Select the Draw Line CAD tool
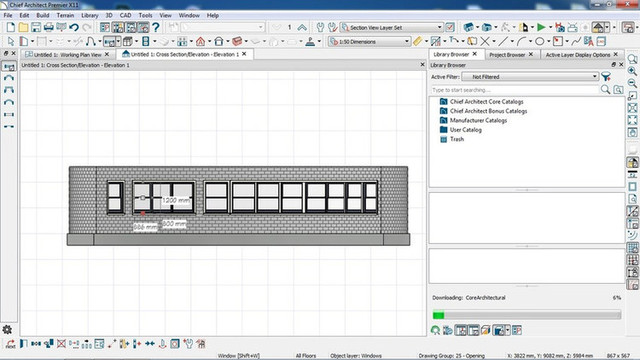The image size is (640, 360). pyautogui.click(x=503, y=41)
